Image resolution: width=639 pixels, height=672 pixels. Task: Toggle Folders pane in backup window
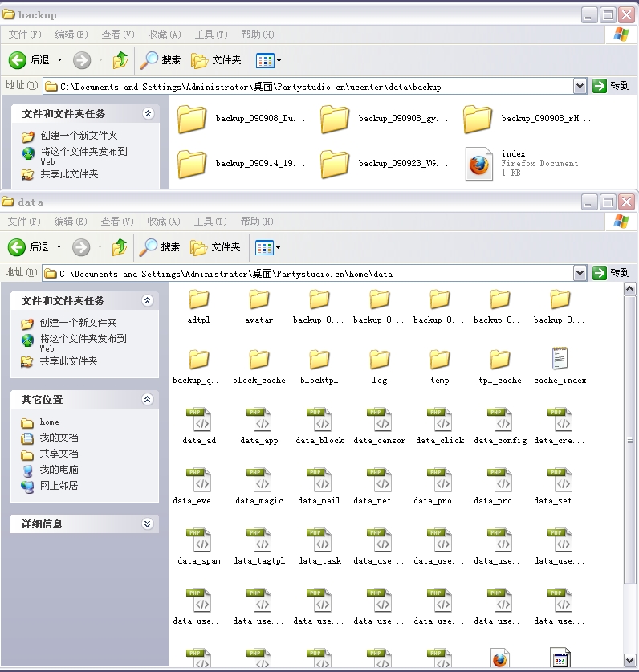point(216,60)
